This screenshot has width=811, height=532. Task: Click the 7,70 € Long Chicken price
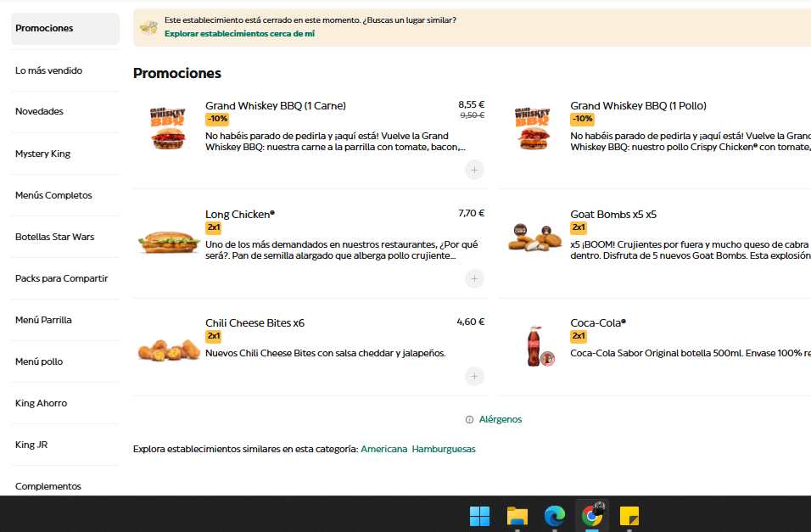pyautogui.click(x=471, y=213)
